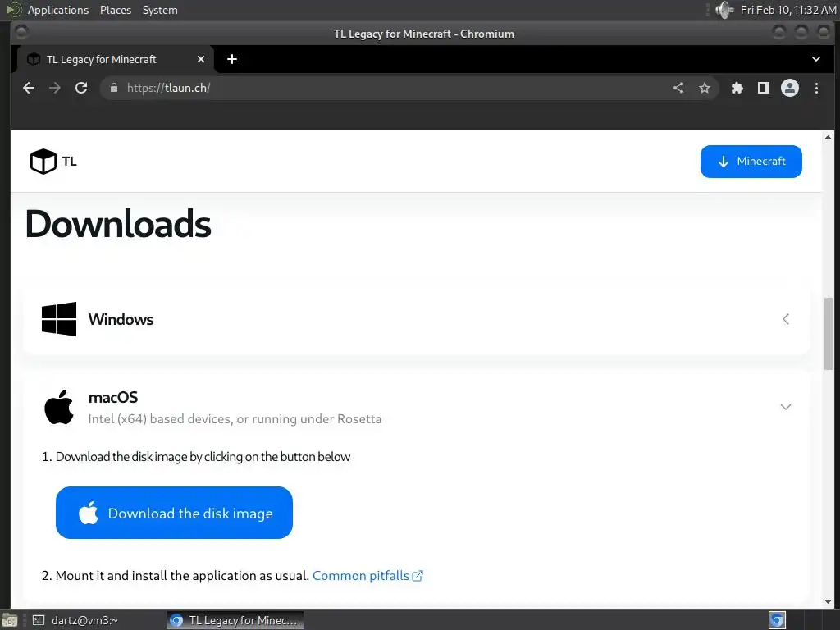This screenshot has width=840, height=630.
Task: View site security lock info
Action: point(113,88)
